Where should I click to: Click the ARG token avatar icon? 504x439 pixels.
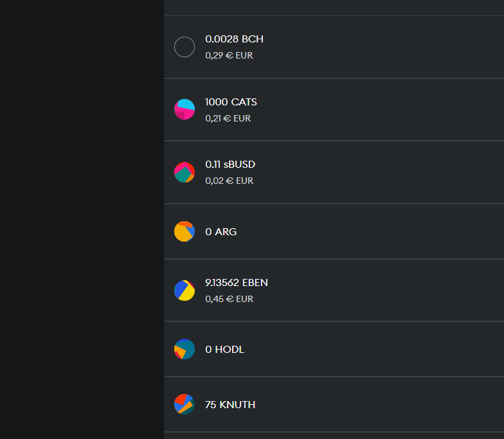(x=184, y=231)
